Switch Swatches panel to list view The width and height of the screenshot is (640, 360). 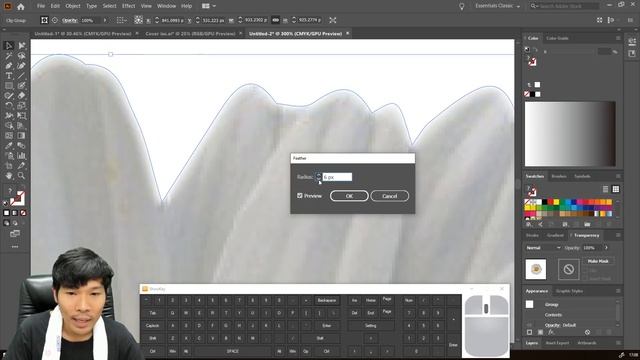point(605,189)
